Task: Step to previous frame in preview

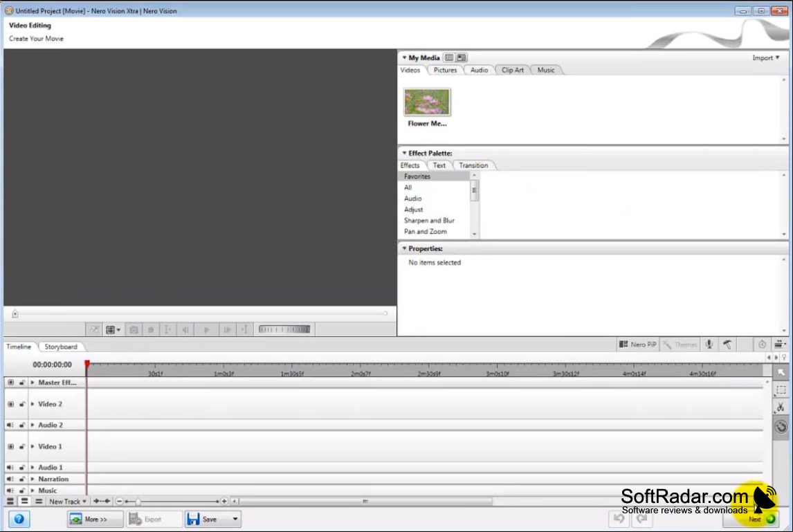Action: (185, 330)
